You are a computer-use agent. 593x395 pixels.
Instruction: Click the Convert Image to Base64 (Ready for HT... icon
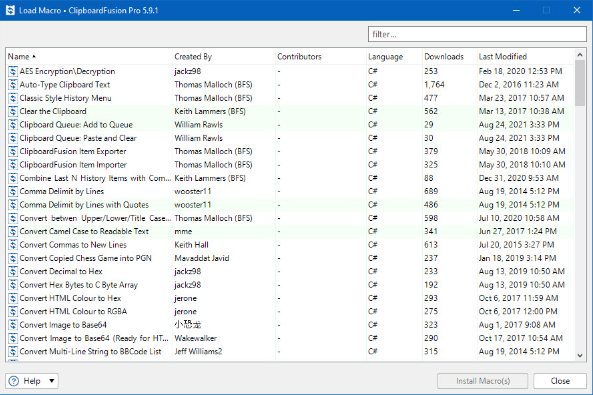click(x=13, y=338)
